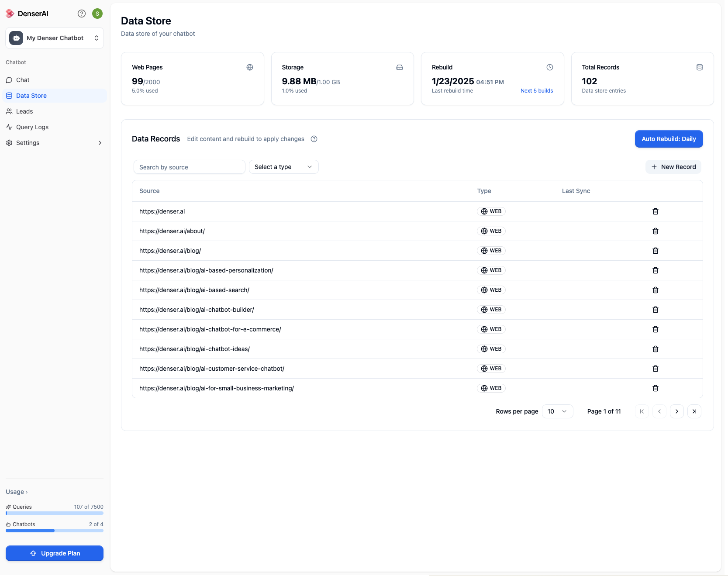Click the 102 total records value
The image size is (728, 576).
coord(589,81)
